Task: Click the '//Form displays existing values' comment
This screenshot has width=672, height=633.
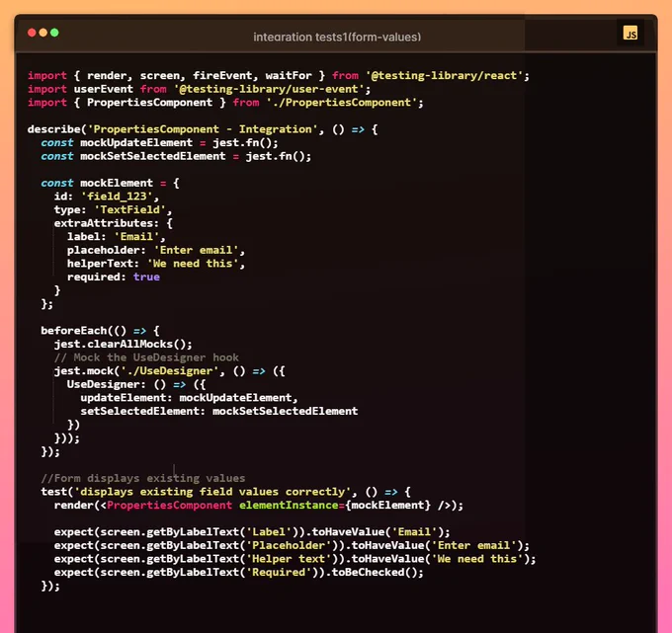Action: (143, 478)
